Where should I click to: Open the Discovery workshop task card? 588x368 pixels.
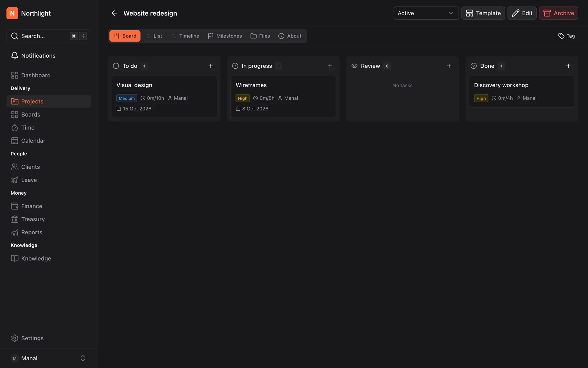click(522, 92)
